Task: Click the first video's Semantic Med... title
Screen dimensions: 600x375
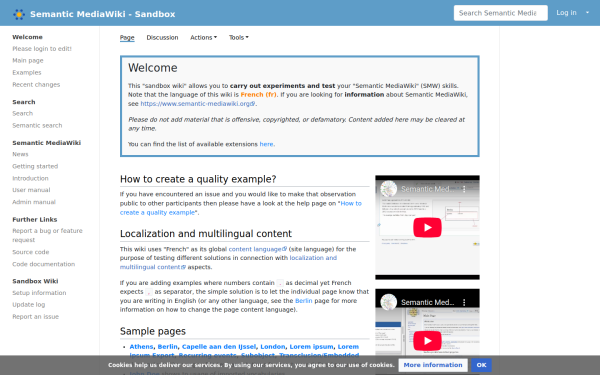Action: [x=427, y=189]
